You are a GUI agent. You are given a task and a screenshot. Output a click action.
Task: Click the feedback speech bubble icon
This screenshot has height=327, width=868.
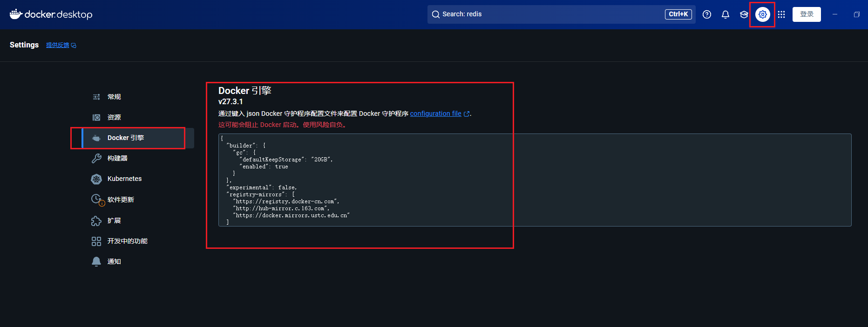74,46
